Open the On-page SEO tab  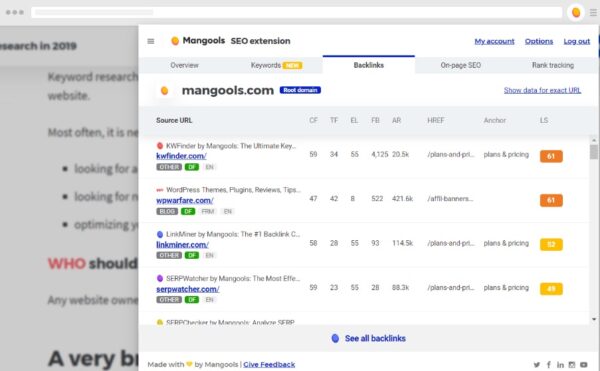click(x=461, y=65)
